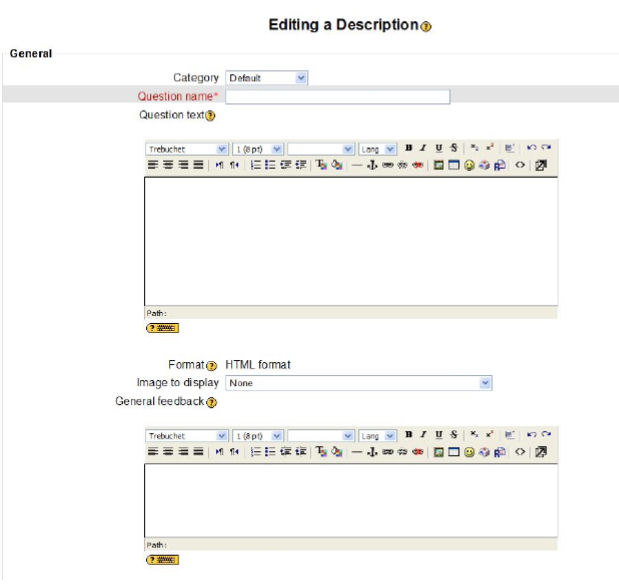
Task: Click inside the Question text editing area
Action: click(350, 240)
